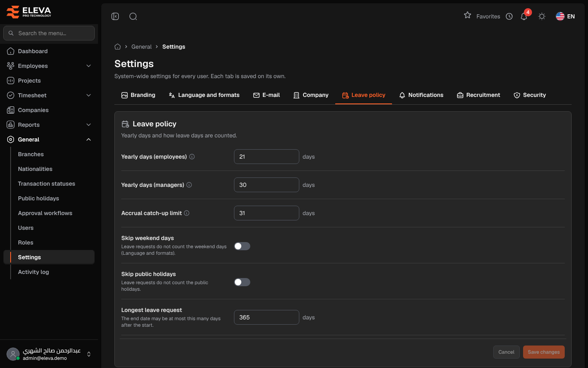Open the Recruitment tab
This screenshot has width=588, height=368.
point(479,95)
